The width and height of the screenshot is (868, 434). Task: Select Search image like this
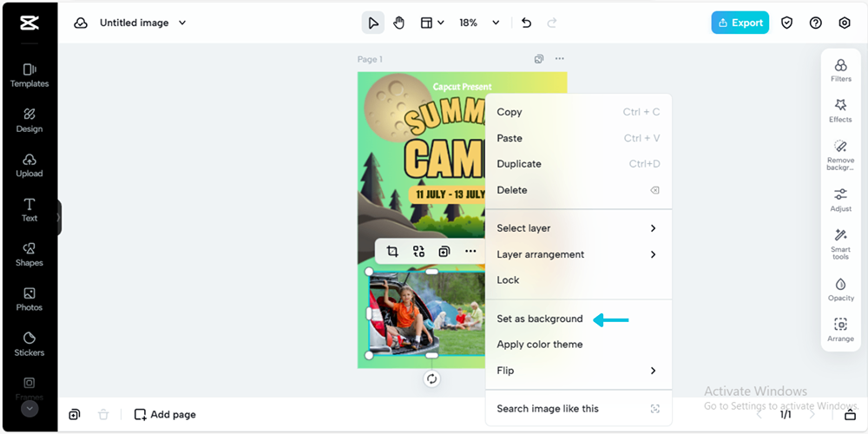[578, 409]
